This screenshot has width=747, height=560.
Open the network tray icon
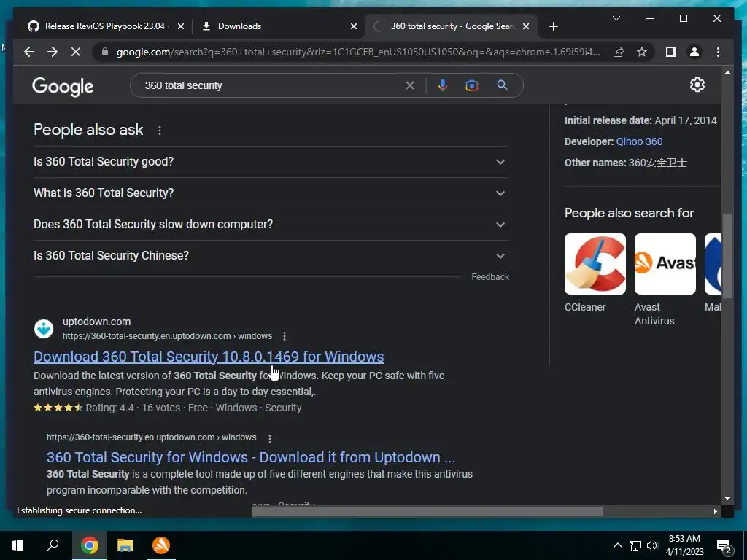tap(635, 545)
